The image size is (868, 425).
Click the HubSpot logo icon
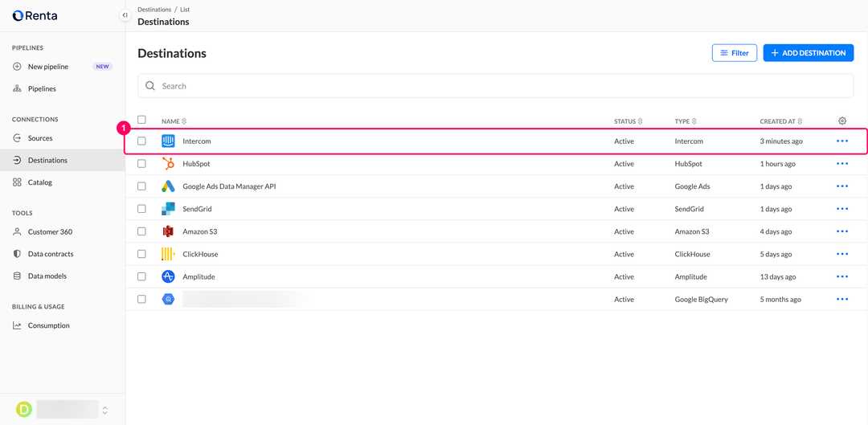[168, 164]
